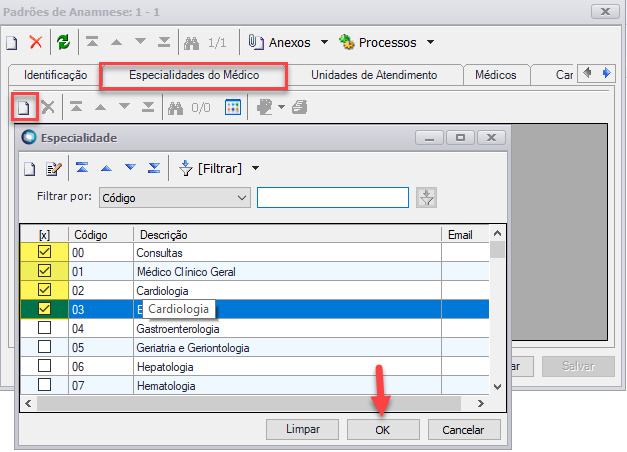The image size is (627, 452).
Task: Uncheck the 02 Cardiologia checkbox
Action: pos(44,290)
